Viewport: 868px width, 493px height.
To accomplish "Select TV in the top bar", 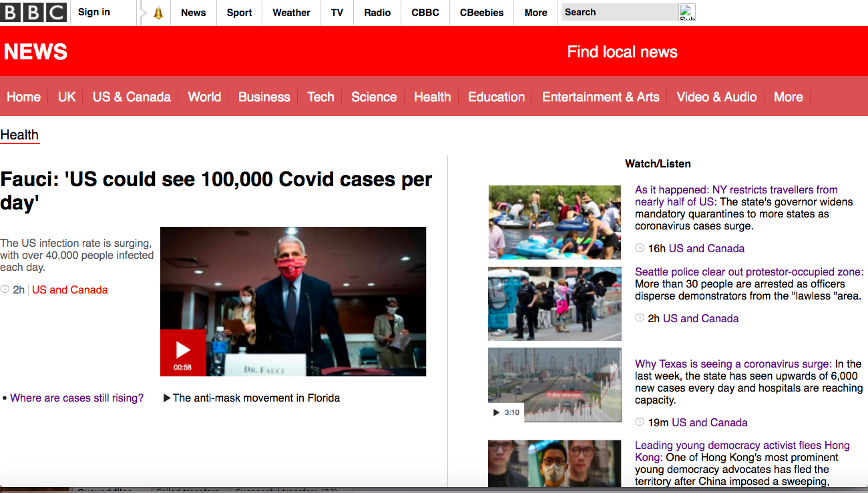I will (337, 13).
